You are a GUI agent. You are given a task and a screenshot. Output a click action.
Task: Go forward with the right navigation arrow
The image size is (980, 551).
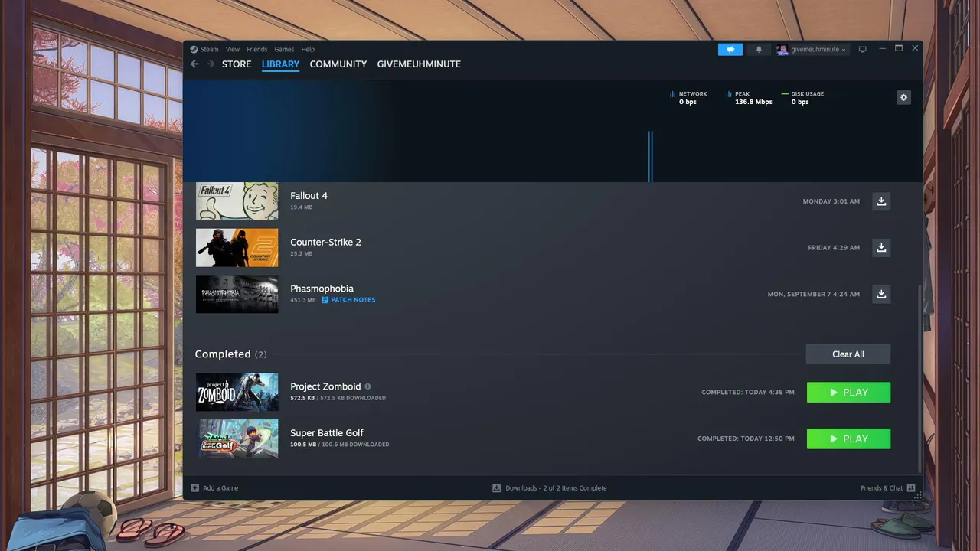coord(211,64)
